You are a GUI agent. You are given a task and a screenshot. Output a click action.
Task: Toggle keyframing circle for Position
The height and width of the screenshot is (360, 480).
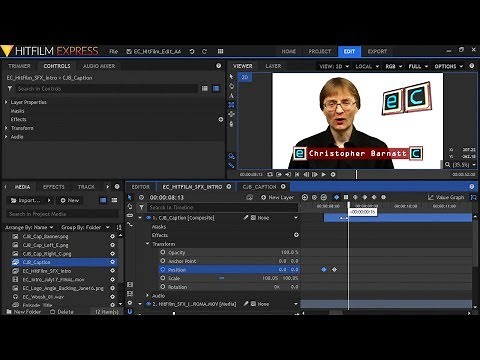tap(163, 270)
